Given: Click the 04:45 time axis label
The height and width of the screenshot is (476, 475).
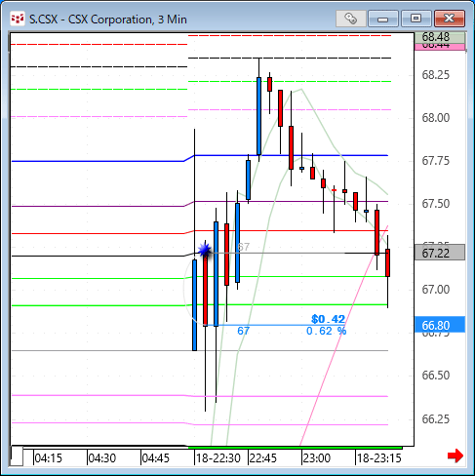Looking at the screenshot, I should pyautogui.click(x=156, y=458).
